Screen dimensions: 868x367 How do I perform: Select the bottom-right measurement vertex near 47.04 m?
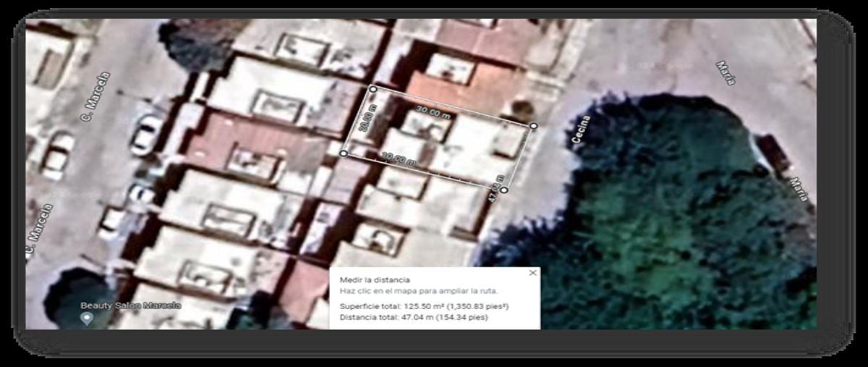[504, 190]
